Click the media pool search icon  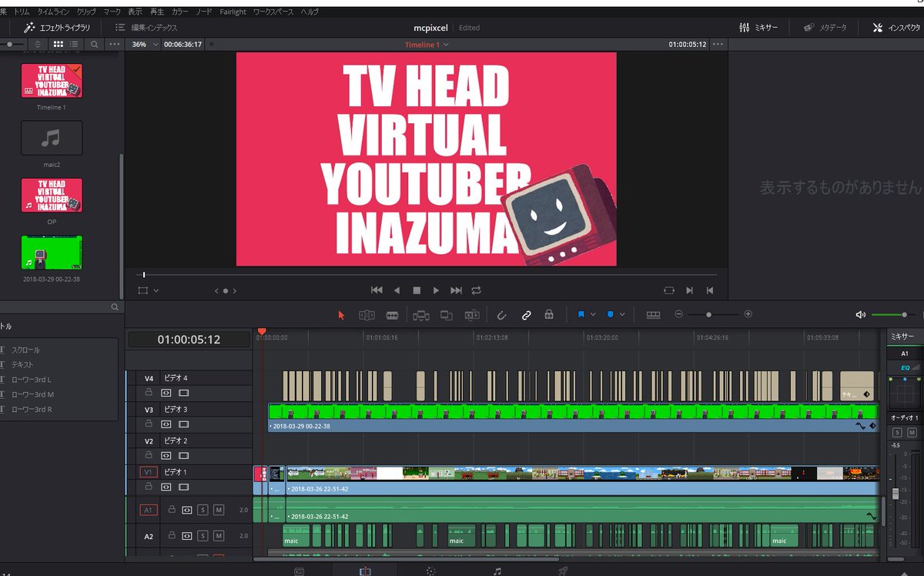tap(95, 44)
